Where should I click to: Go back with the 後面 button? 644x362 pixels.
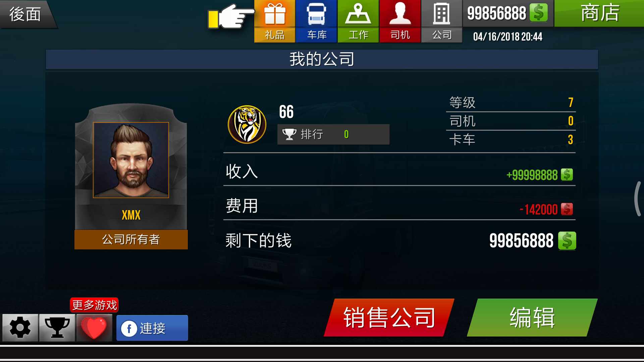click(27, 14)
